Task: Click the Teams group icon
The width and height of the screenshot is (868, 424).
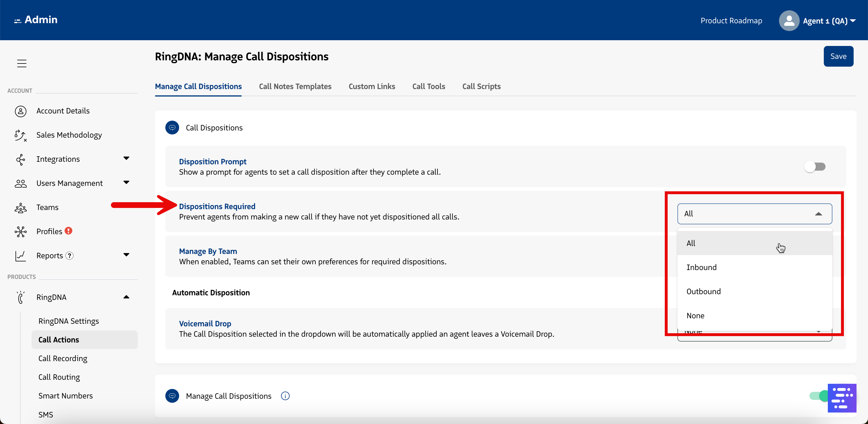Action: pos(21,208)
